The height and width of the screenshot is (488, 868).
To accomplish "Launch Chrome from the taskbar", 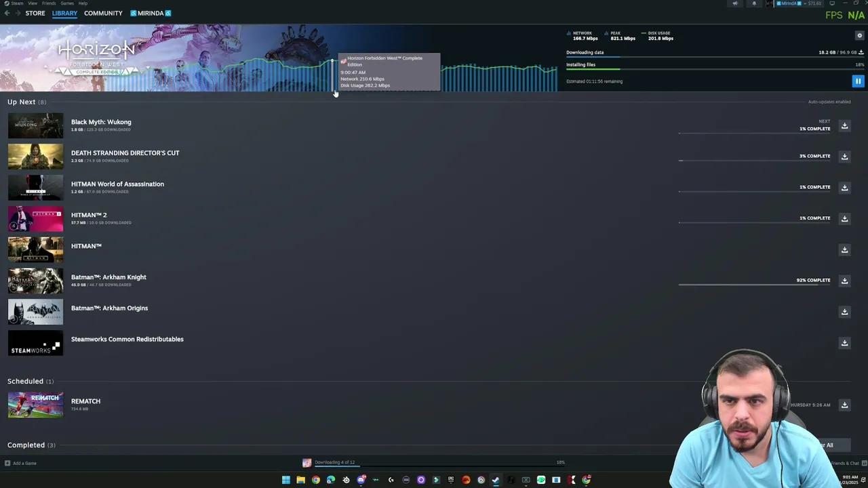I will [316, 480].
